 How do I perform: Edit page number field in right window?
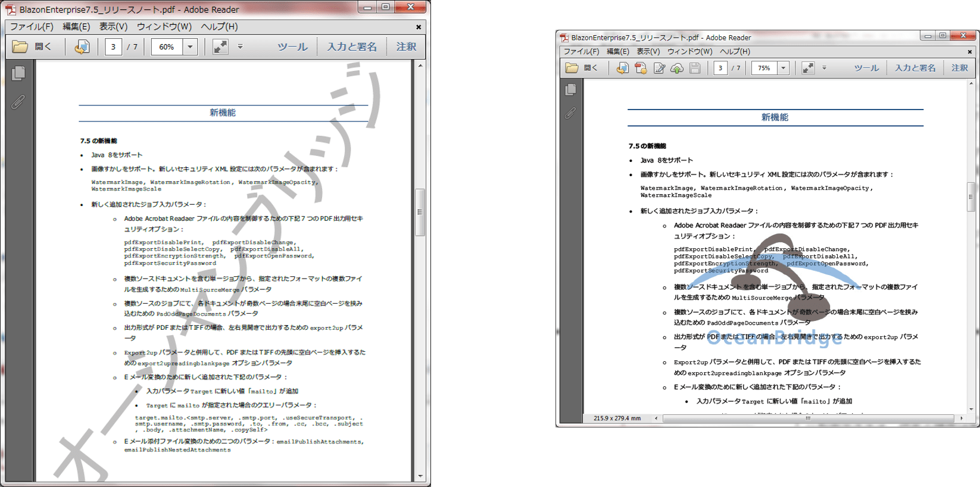tap(720, 68)
